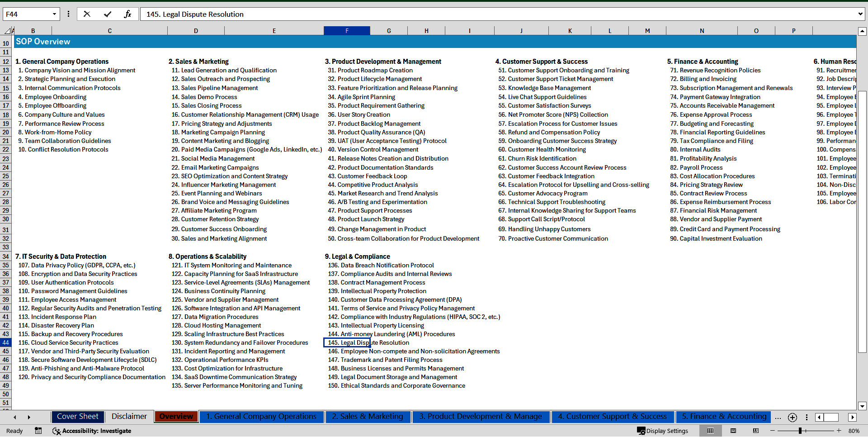Cancel the formula bar entry
The width and height of the screenshot is (868, 437).
[x=87, y=14]
